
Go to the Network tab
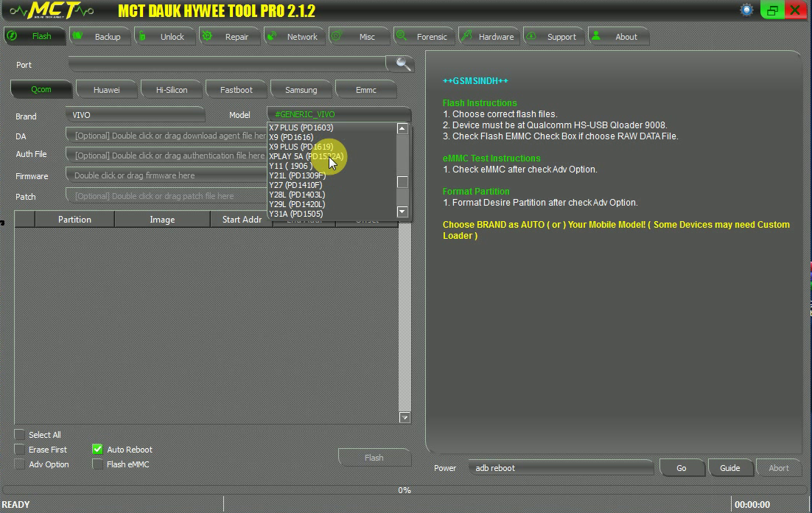tap(293, 36)
